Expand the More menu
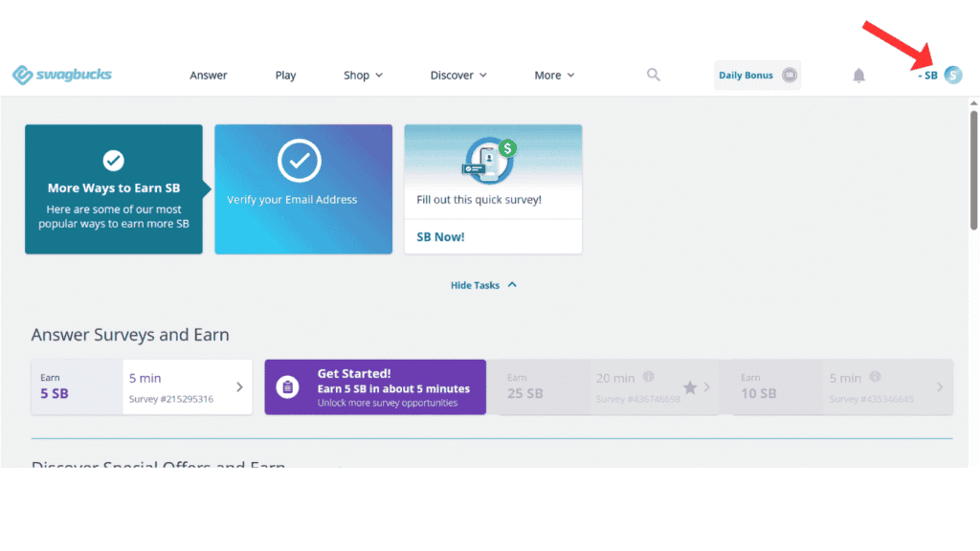 click(x=554, y=75)
